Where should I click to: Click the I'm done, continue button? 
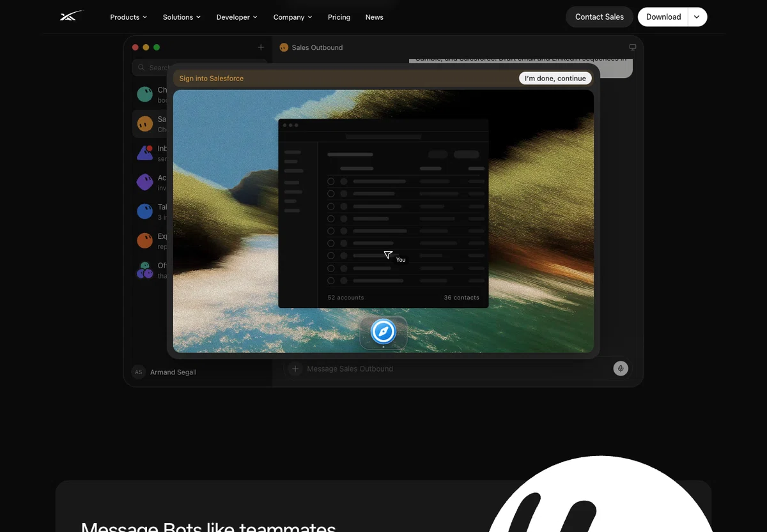pyautogui.click(x=555, y=79)
